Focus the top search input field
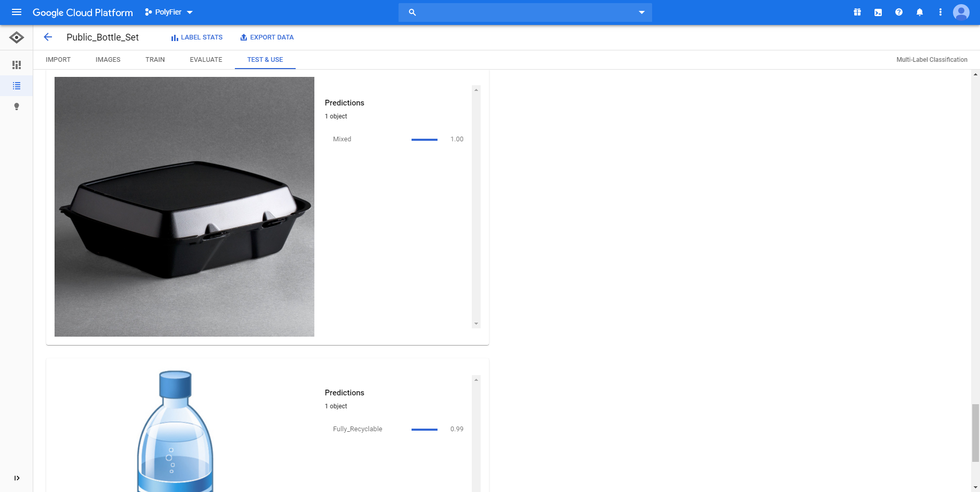 tap(525, 12)
